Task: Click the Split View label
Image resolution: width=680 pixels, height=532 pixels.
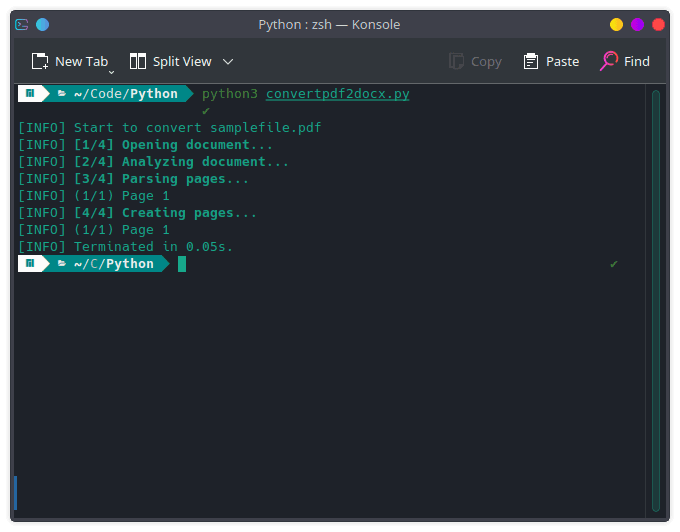Action: (182, 62)
